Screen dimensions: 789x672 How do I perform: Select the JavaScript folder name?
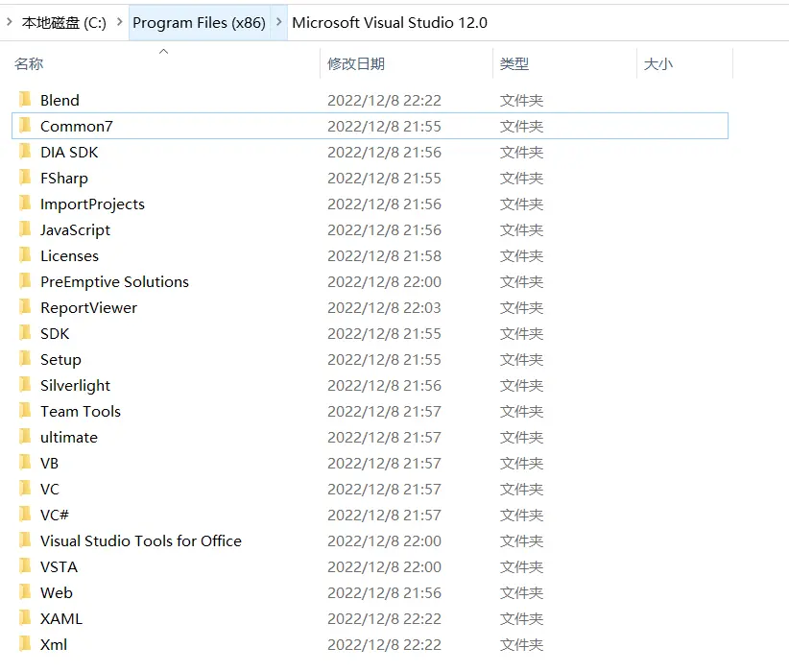point(76,230)
